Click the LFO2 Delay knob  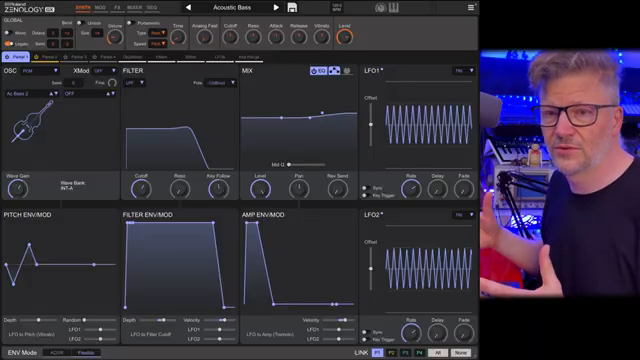pos(438,333)
